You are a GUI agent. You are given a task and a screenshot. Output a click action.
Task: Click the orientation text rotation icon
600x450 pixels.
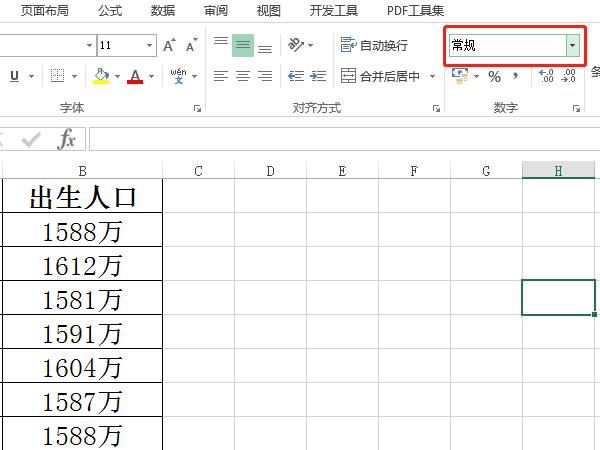point(295,45)
